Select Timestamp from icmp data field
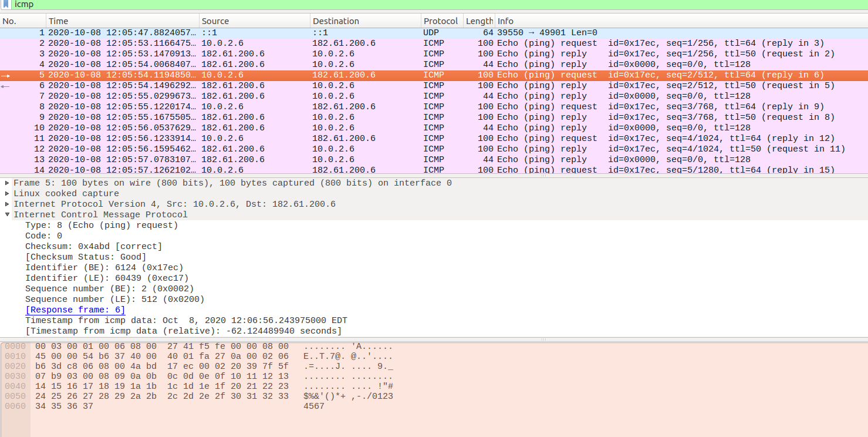 click(186, 321)
